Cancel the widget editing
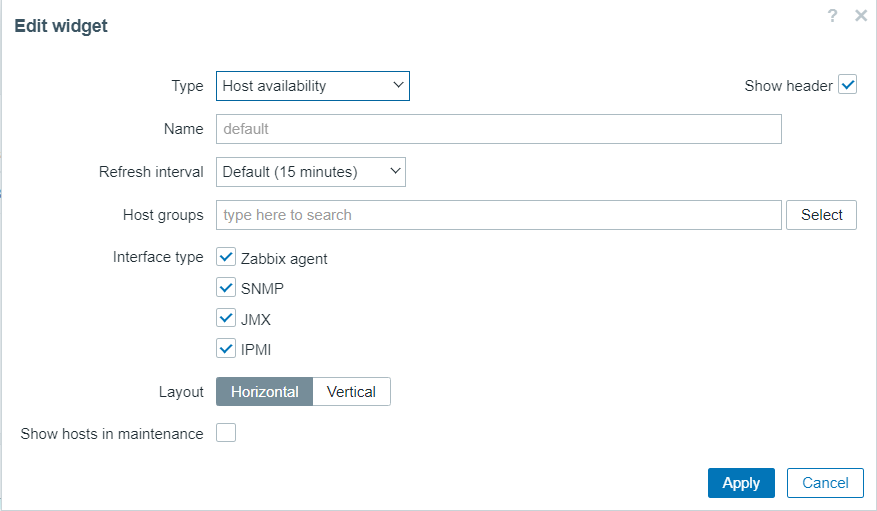The width and height of the screenshot is (877, 511). click(x=825, y=483)
